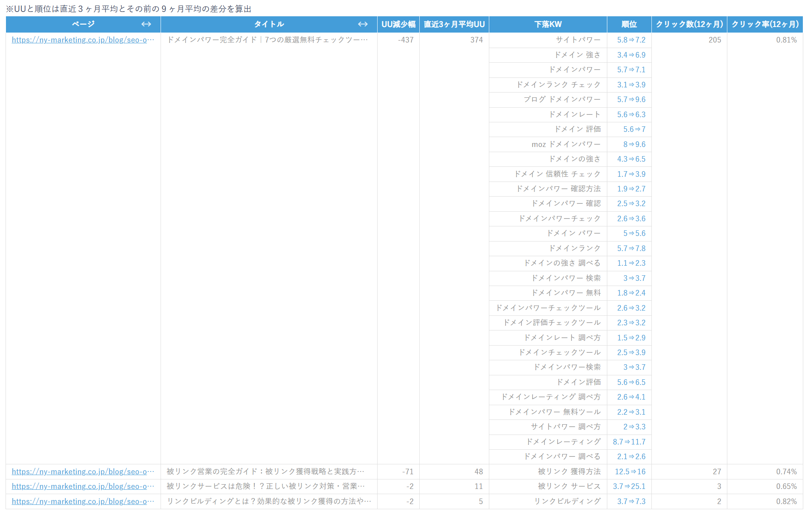Open URL link for 被リンク営業の完全ガイド row
Screen dimensions: 812x512
(83, 471)
